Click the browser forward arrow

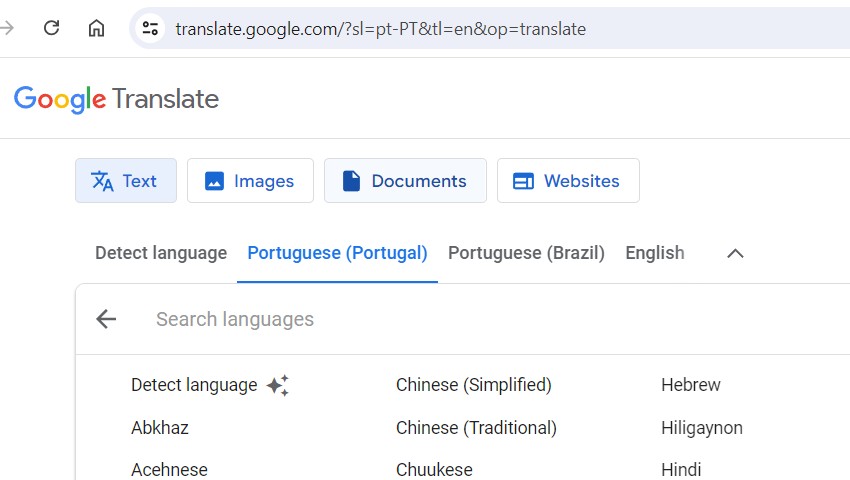[x=7, y=28]
